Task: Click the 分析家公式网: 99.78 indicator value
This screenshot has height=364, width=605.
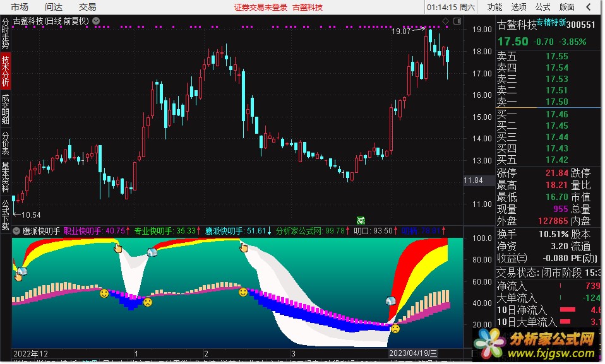Action: point(313,231)
